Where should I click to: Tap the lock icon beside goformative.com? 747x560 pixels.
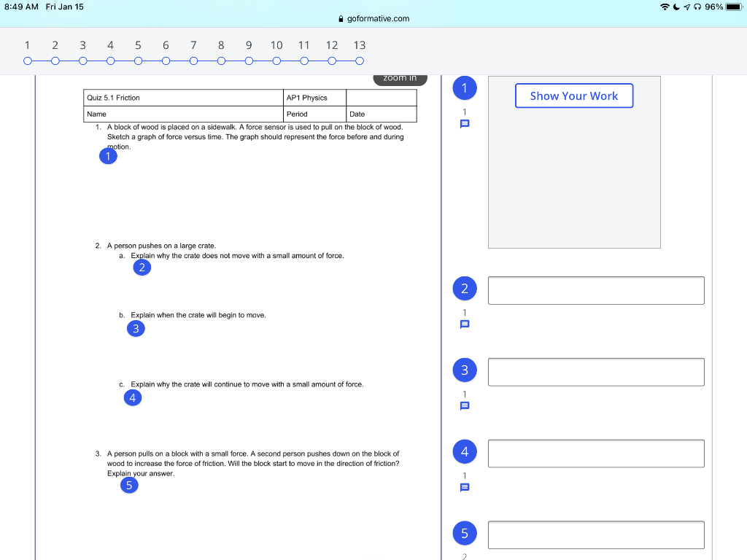(x=341, y=19)
